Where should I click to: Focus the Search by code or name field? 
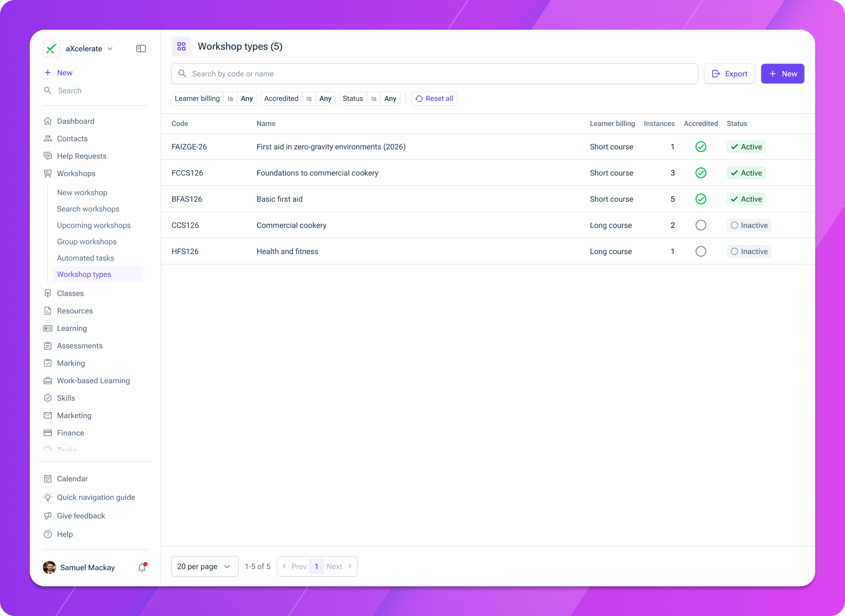pyautogui.click(x=435, y=74)
